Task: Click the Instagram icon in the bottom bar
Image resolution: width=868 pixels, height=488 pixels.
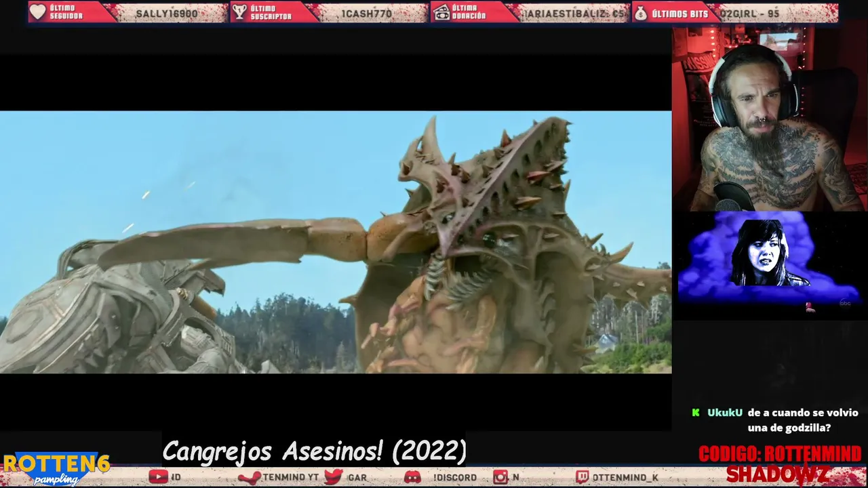Action: point(500,477)
